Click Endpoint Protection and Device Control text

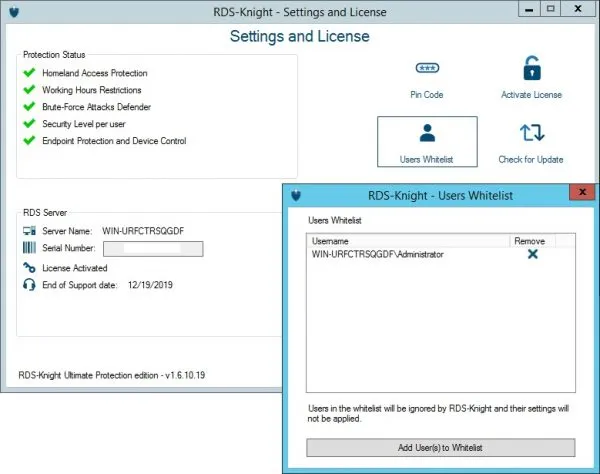114,141
